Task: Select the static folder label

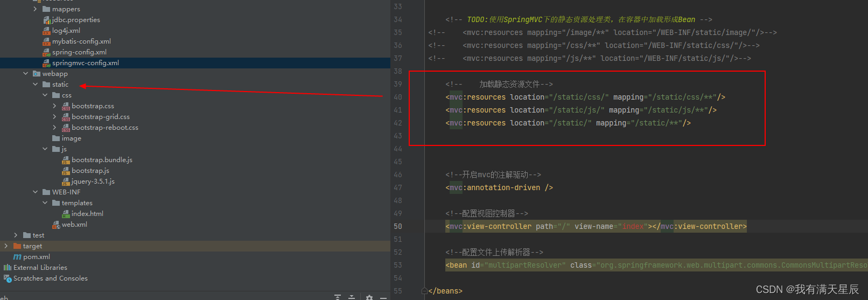Action: click(x=60, y=85)
